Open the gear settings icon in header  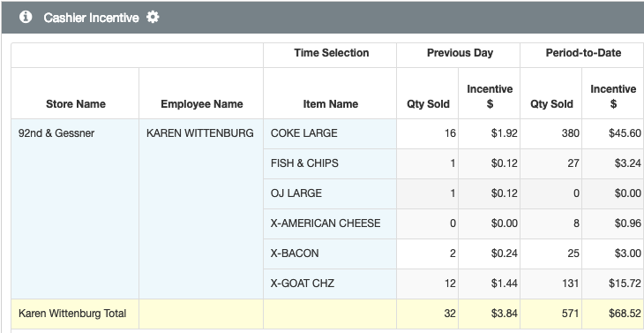click(x=153, y=18)
